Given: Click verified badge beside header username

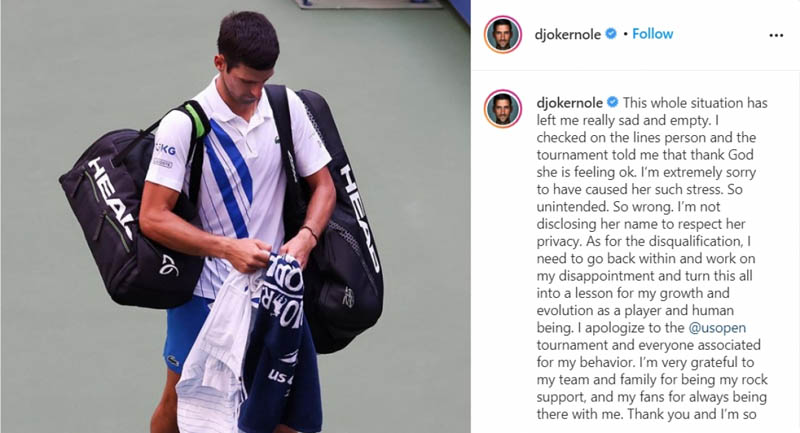Looking at the screenshot, I should 611,34.
